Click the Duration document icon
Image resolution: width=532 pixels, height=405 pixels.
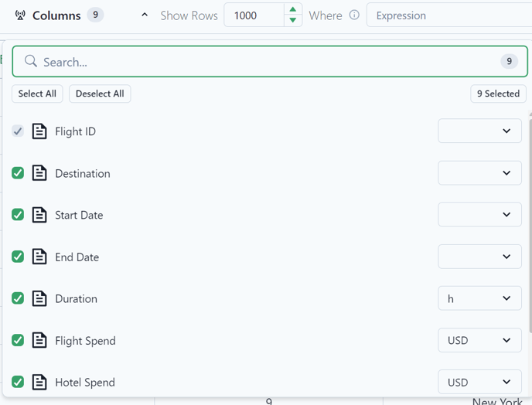[x=39, y=298]
